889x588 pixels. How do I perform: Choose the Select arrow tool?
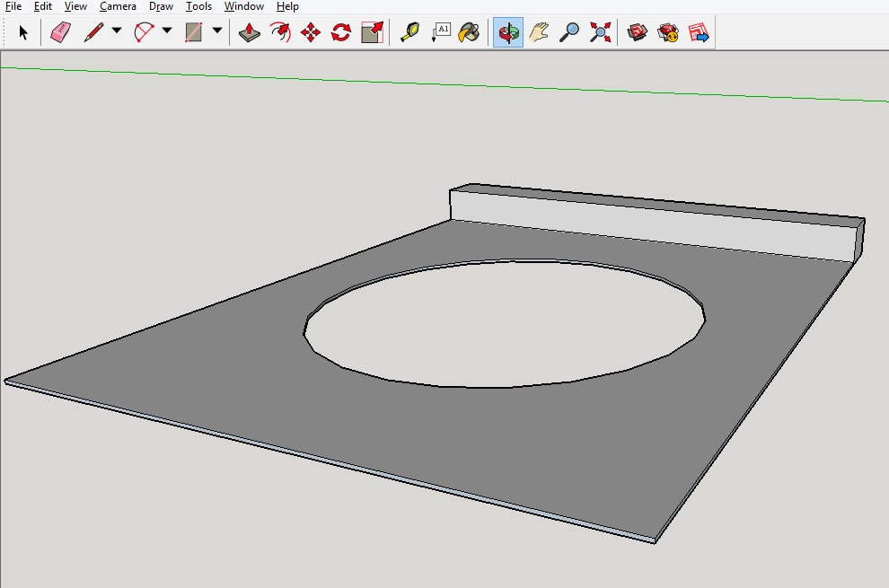pyautogui.click(x=23, y=33)
